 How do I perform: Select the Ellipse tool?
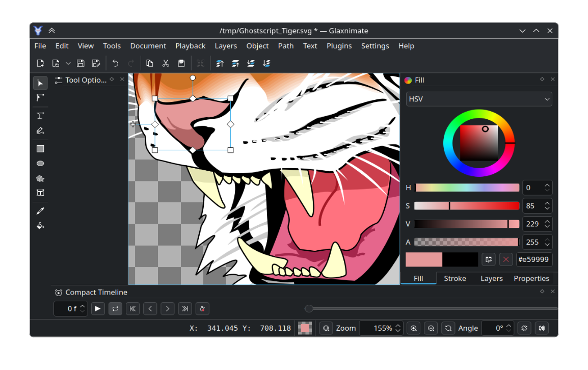click(40, 163)
